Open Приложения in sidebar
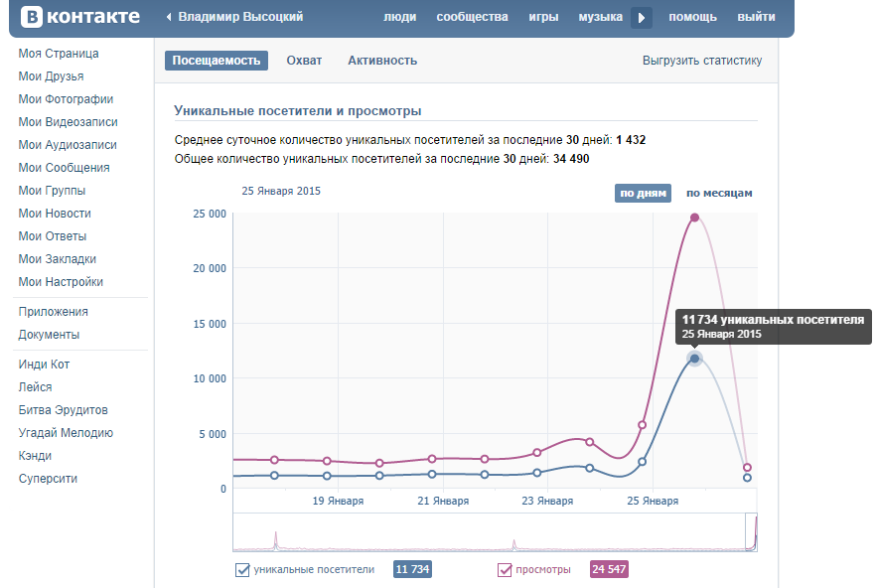This screenshot has height=588, width=877. [x=53, y=312]
